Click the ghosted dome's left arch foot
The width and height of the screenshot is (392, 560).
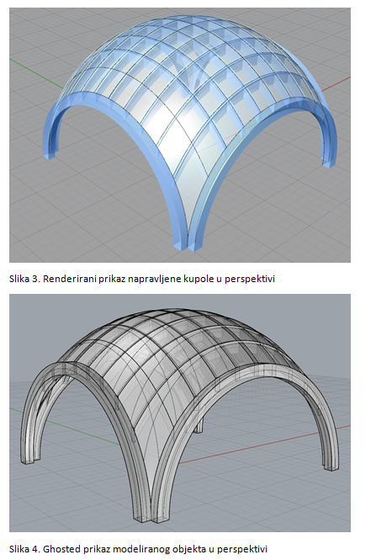(x=29, y=461)
